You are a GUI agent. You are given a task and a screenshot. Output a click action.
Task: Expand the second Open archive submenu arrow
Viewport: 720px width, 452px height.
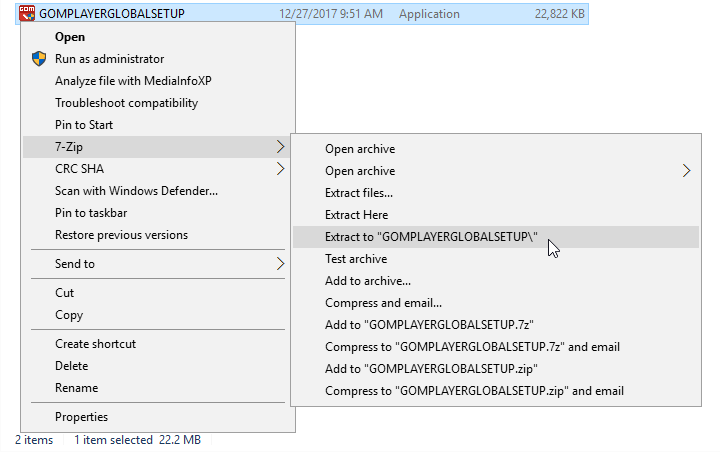click(686, 171)
